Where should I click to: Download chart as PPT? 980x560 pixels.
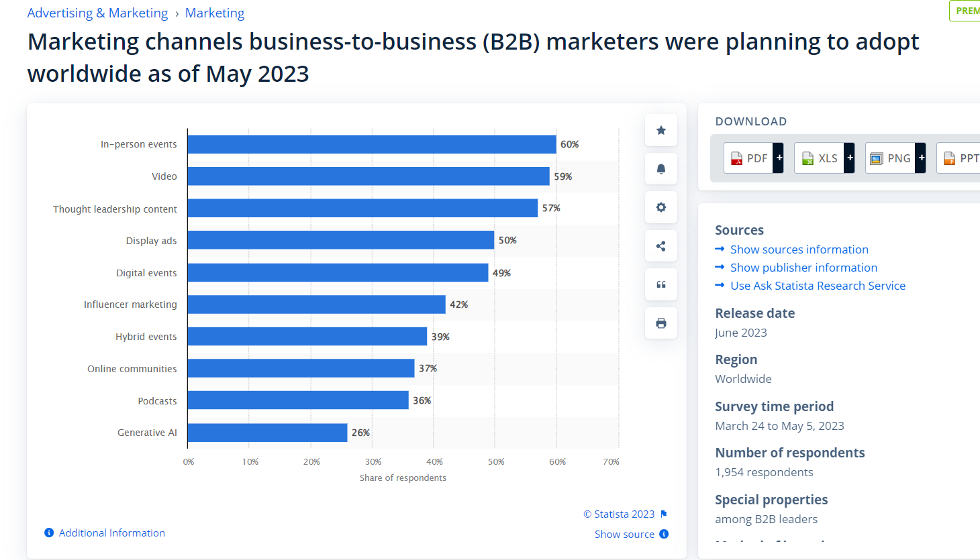961,158
